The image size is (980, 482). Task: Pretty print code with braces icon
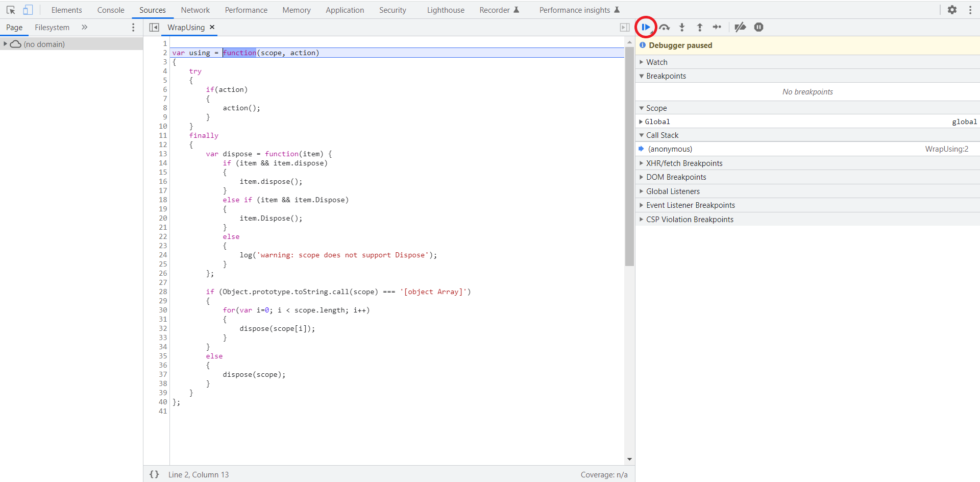point(154,474)
